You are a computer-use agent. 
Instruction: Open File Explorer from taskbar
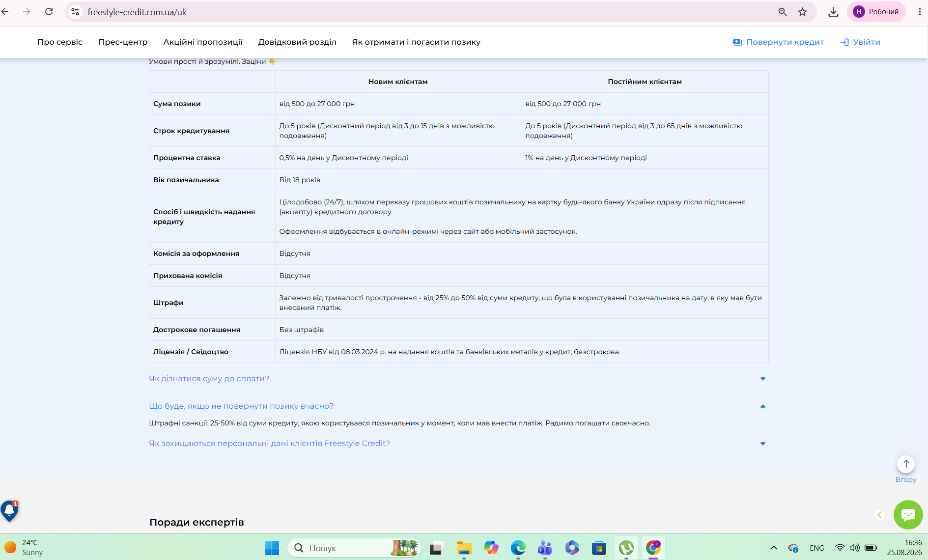tap(464, 548)
